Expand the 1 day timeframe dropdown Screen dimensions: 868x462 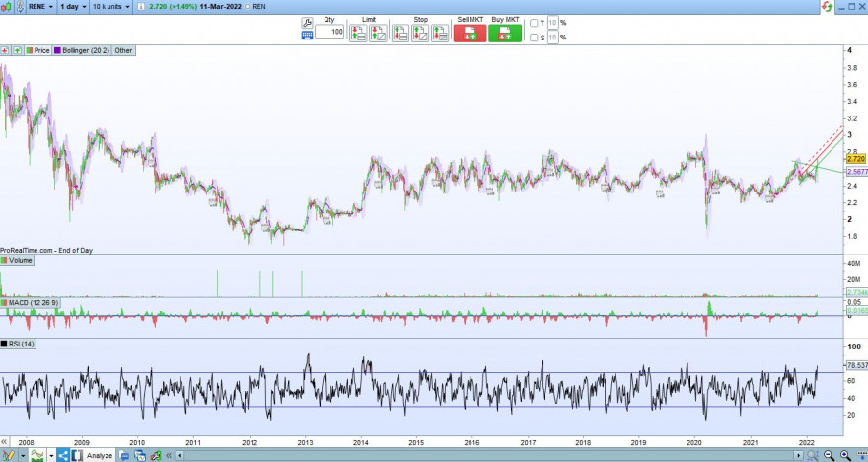pos(74,7)
